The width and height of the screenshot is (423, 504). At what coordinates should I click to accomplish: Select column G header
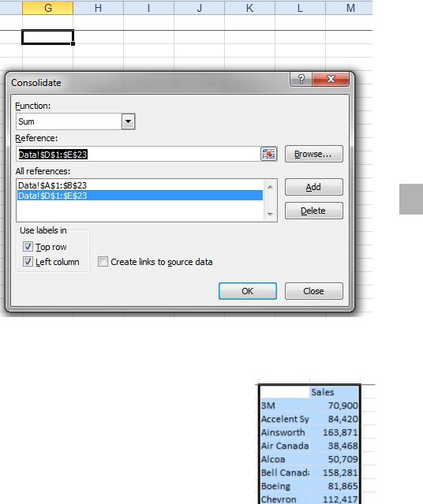point(48,8)
